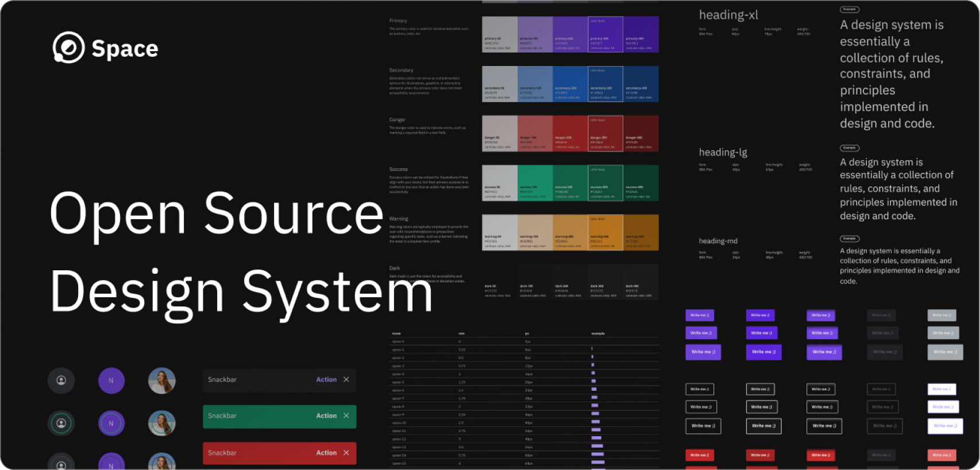Screen dimensions: 980x470
Task: Choose the dark-200 swatch
Action: tap(570, 282)
